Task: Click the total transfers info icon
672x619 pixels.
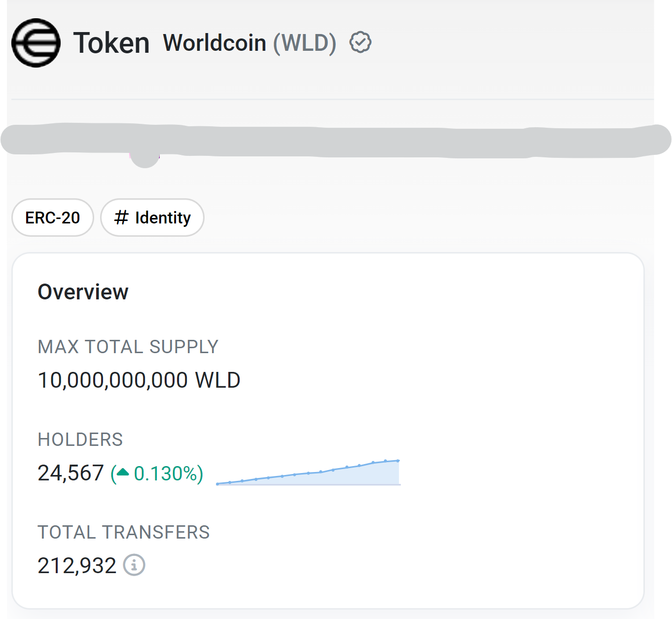Action: (134, 565)
